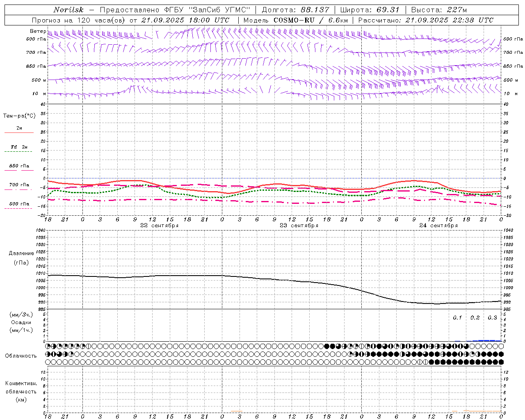The width and height of the screenshot is (525, 420).
Task: Select the Предоставлено ФГБУ "ЗапСиб УГМС" text
Action: click(175, 10)
